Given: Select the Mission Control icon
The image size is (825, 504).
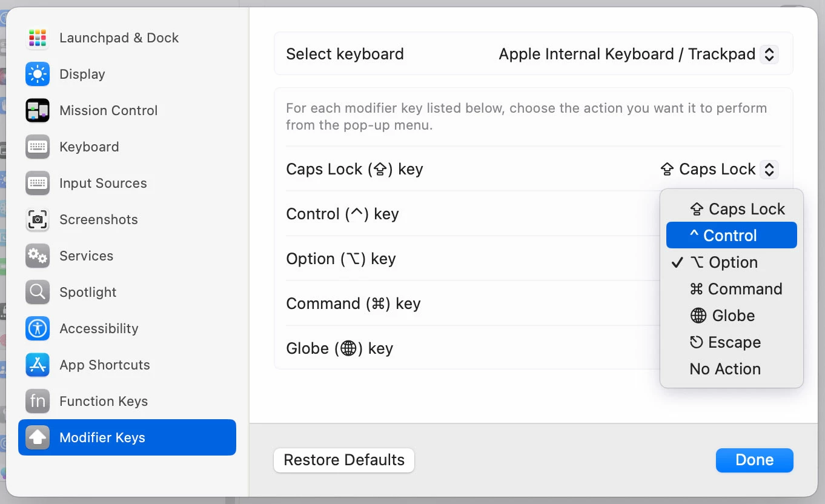Looking at the screenshot, I should 38,111.
